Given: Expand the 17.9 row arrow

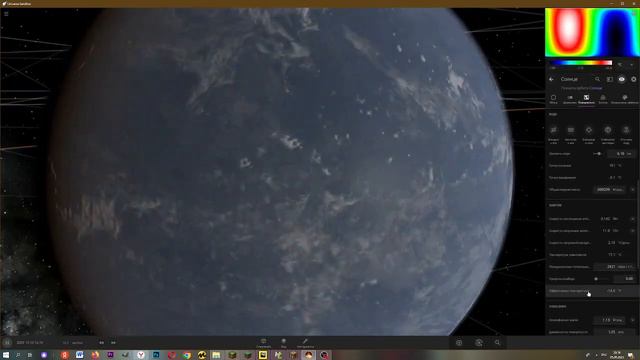Looking at the screenshot, I should (633, 320).
